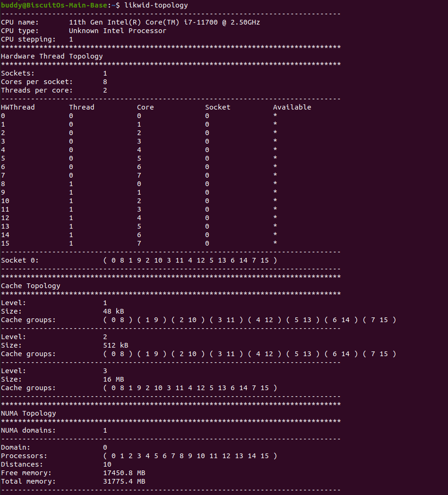Click the buddy@BiscuitOs-Main-Base prompt
This screenshot has width=448, height=495.
pos(54,5)
